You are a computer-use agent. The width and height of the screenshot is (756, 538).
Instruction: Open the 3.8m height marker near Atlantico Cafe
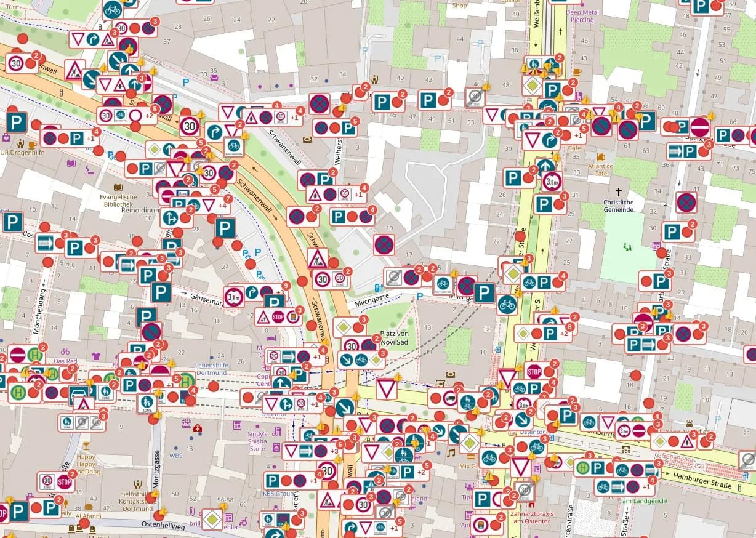(552, 182)
